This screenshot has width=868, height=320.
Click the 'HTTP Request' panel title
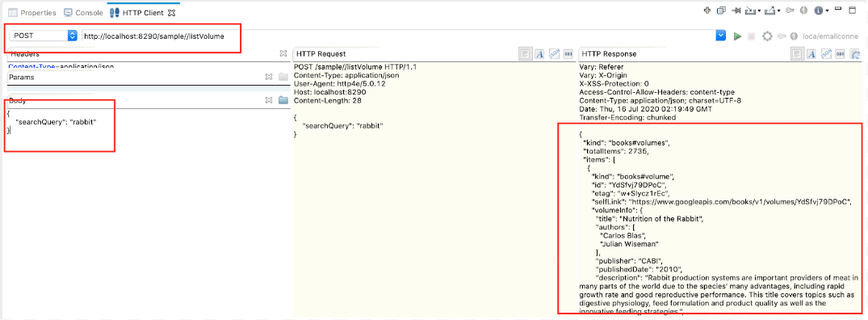pos(321,54)
